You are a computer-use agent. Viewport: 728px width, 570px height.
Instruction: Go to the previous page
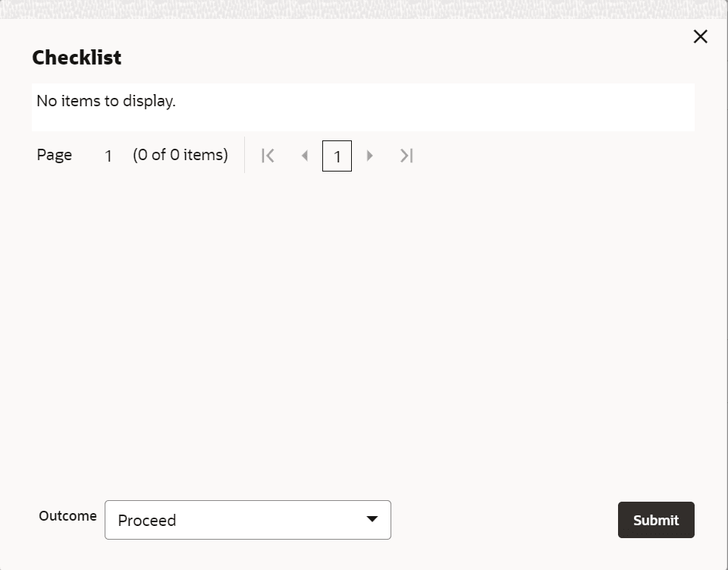click(x=305, y=156)
